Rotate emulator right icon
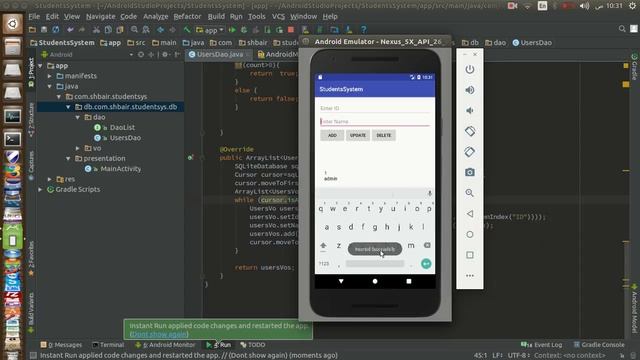The width and height of the screenshot is (640, 360). click(x=470, y=152)
